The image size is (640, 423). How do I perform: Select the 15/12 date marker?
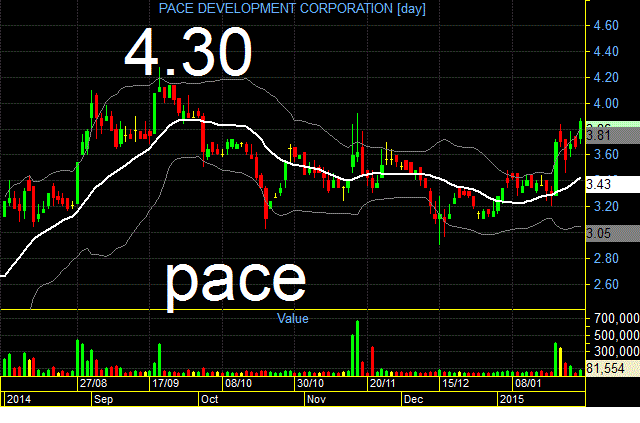point(456,383)
